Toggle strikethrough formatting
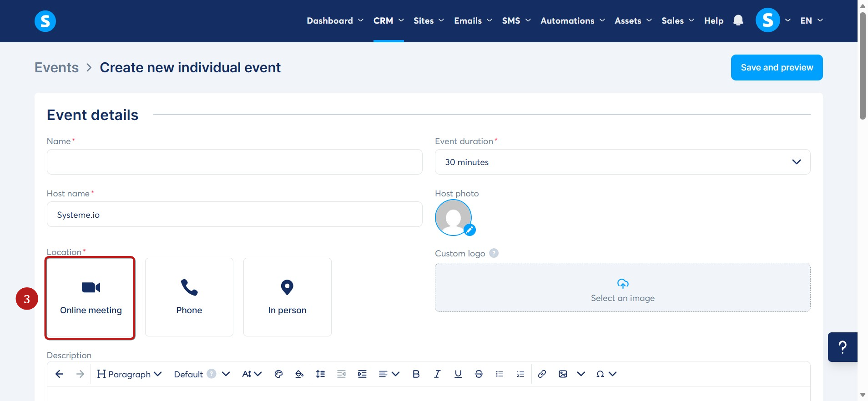The width and height of the screenshot is (868, 401). click(479, 374)
